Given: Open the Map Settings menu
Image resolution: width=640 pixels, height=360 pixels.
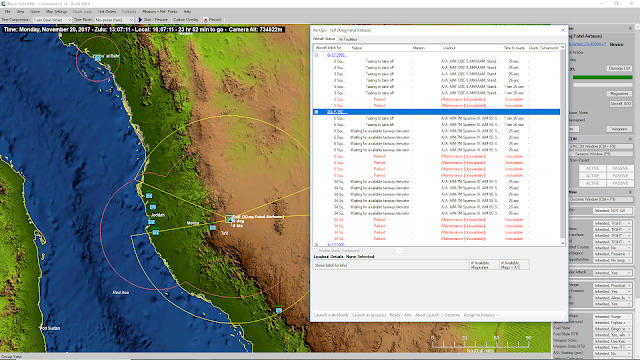Looking at the screenshot, I should click(x=56, y=11).
